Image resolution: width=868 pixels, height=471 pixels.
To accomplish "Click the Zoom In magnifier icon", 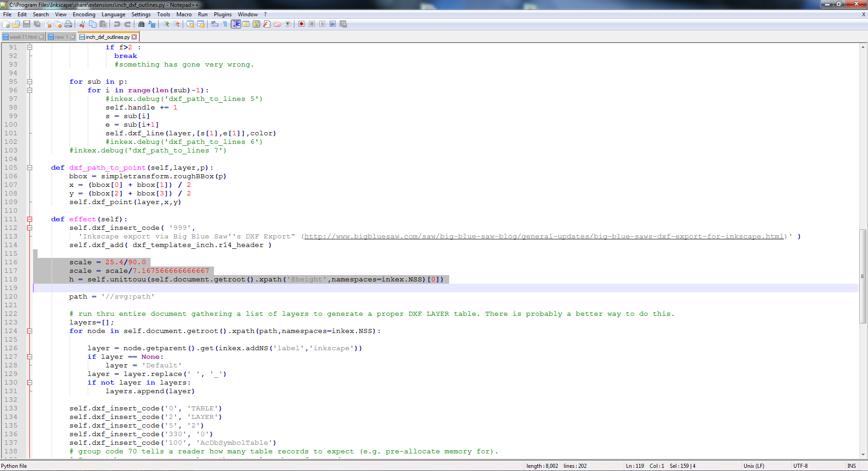I will pyautogui.click(x=166, y=24).
